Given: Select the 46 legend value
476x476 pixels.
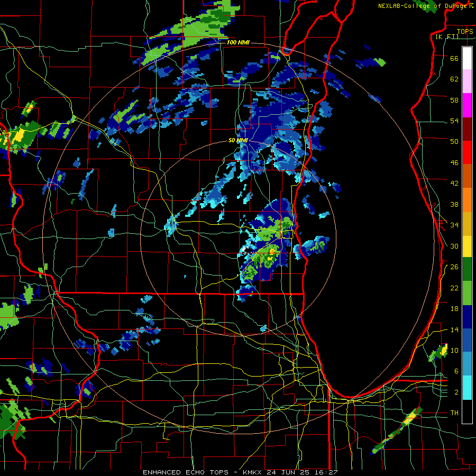Looking at the screenshot, I should pos(454,163).
